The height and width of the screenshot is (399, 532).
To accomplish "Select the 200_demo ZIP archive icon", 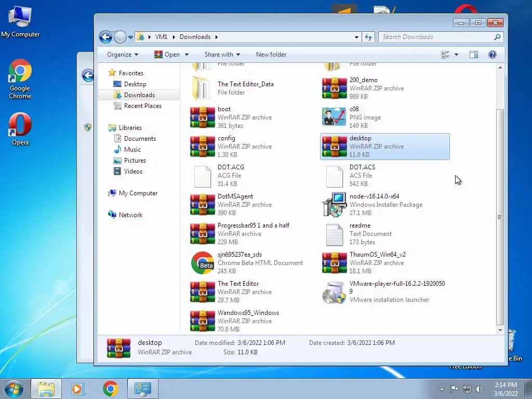I will pyautogui.click(x=334, y=88).
